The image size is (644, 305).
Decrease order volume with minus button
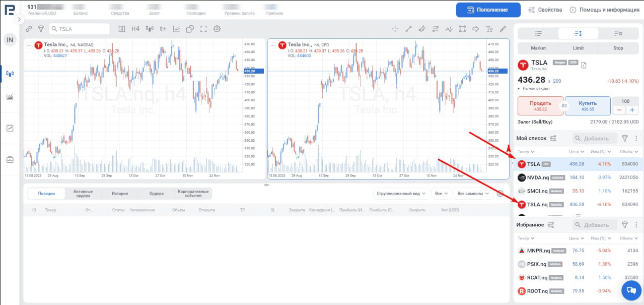619,110
